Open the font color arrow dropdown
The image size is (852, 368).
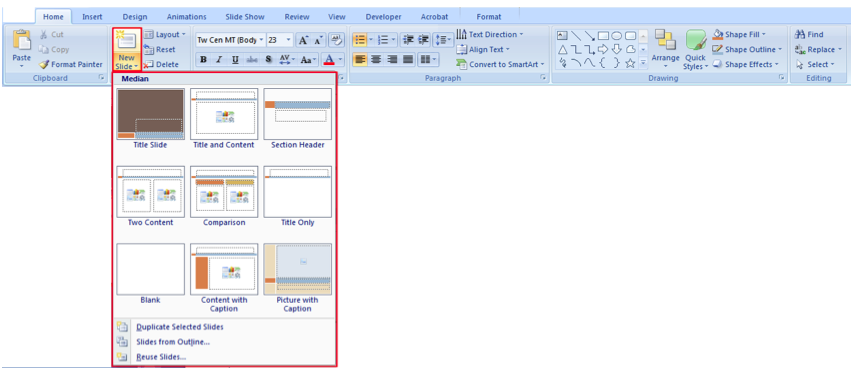(341, 59)
